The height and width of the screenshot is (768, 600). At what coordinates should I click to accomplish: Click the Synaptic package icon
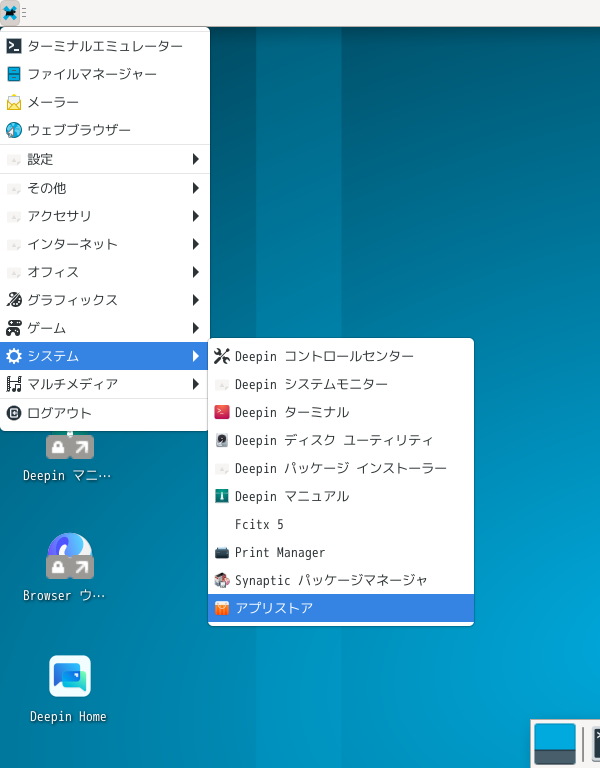tap(222, 580)
